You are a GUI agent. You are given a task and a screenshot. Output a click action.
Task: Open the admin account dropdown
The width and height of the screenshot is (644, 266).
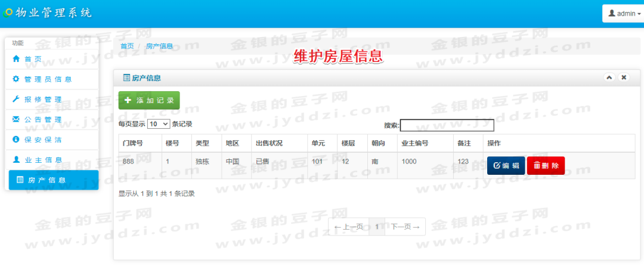pyautogui.click(x=624, y=14)
